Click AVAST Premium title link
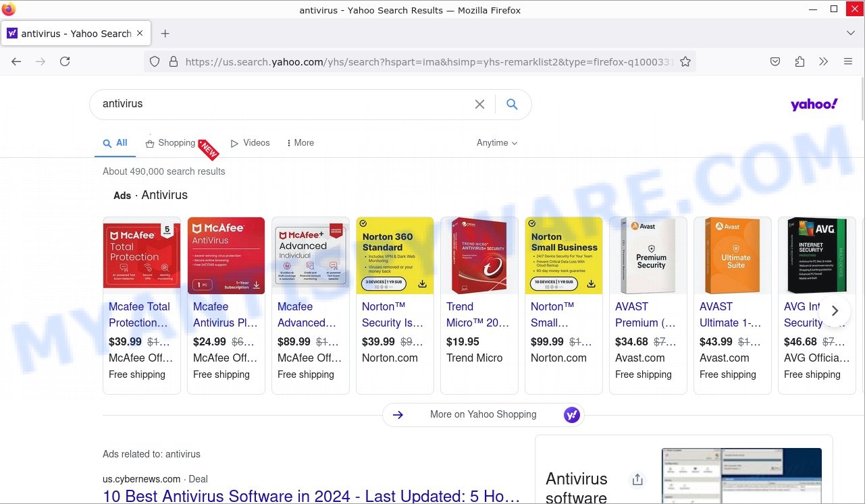Viewport: 865px width, 504px height. pyautogui.click(x=646, y=314)
